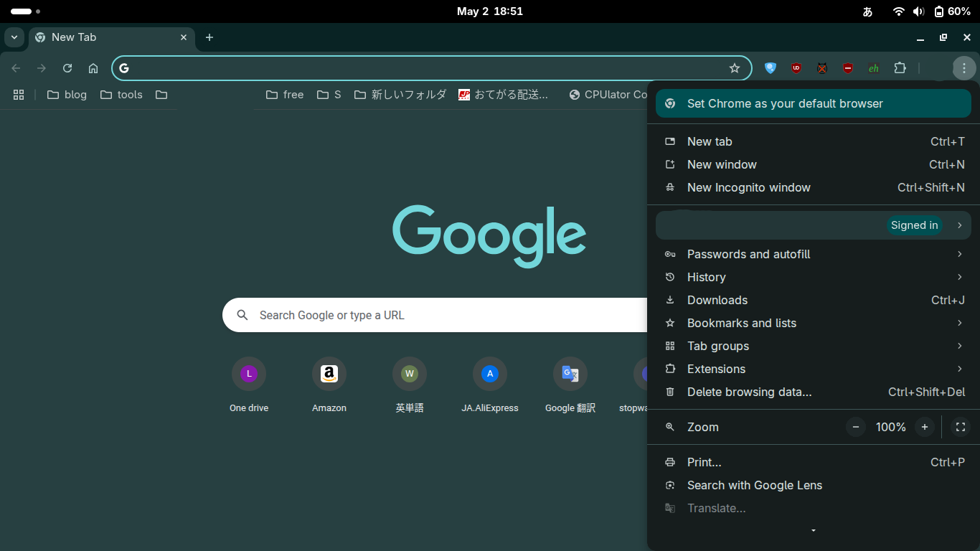980x551 pixels.
Task: Open the battery 60% indicator
Action: point(952,11)
